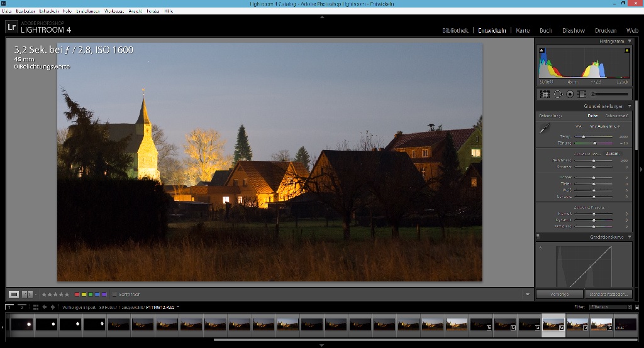Screen dimensions: 644x348
Task: Collapse the Histogramm panel
Action: coord(630,41)
